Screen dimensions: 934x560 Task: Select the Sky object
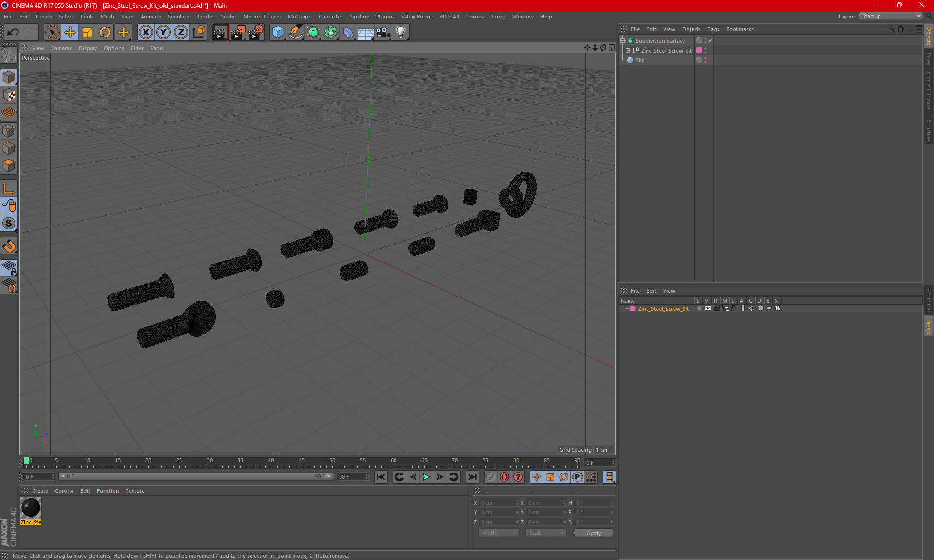pos(640,60)
